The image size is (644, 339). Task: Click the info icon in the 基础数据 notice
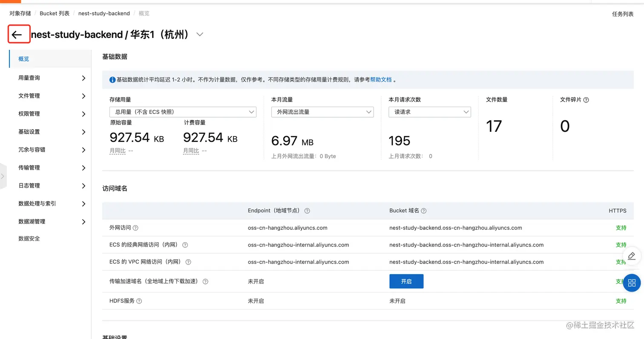pos(112,80)
